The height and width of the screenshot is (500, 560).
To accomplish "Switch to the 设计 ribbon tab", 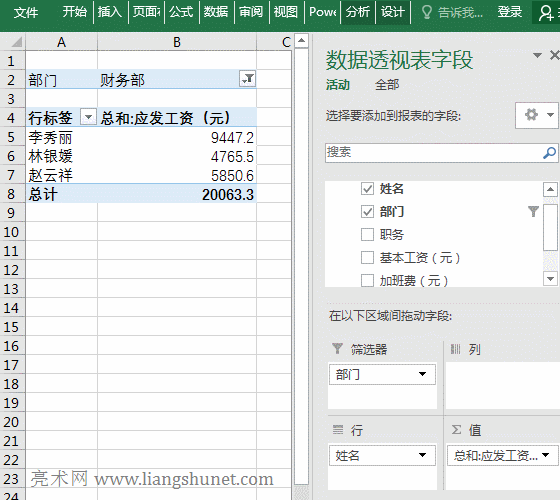I will [x=392, y=12].
